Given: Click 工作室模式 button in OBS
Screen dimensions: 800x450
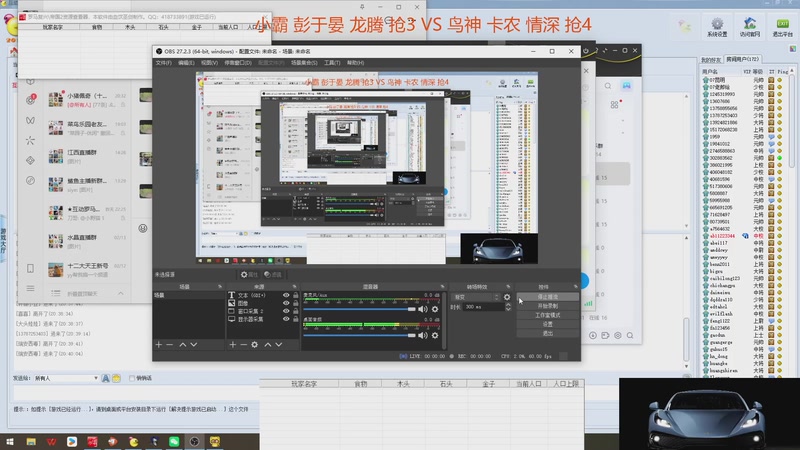Looking at the screenshot, I should 548,315.
